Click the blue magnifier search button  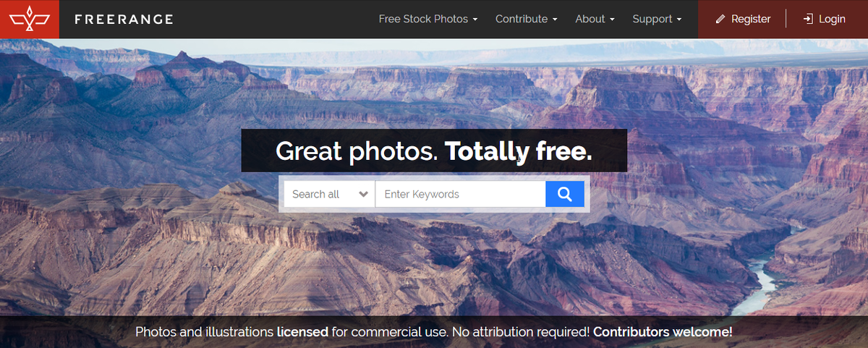[565, 194]
